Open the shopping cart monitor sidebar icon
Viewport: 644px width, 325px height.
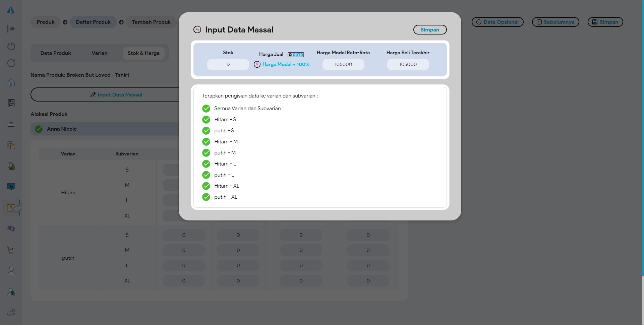11,187
